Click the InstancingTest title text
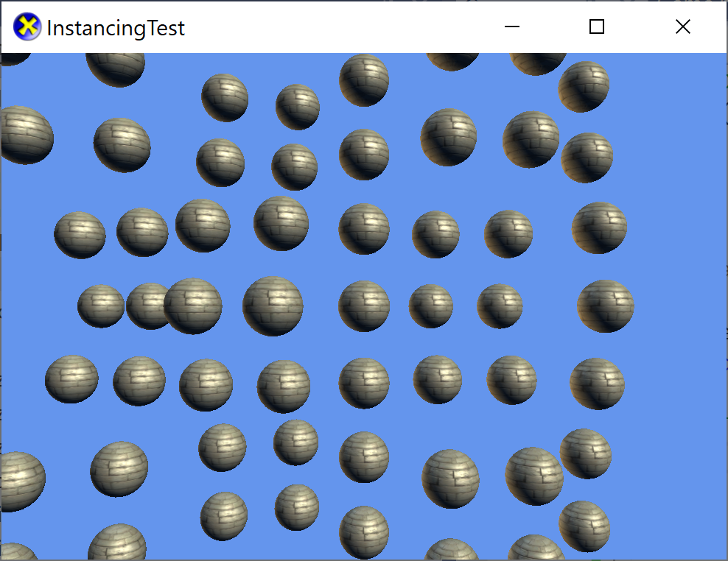728x561 pixels. coord(114,29)
